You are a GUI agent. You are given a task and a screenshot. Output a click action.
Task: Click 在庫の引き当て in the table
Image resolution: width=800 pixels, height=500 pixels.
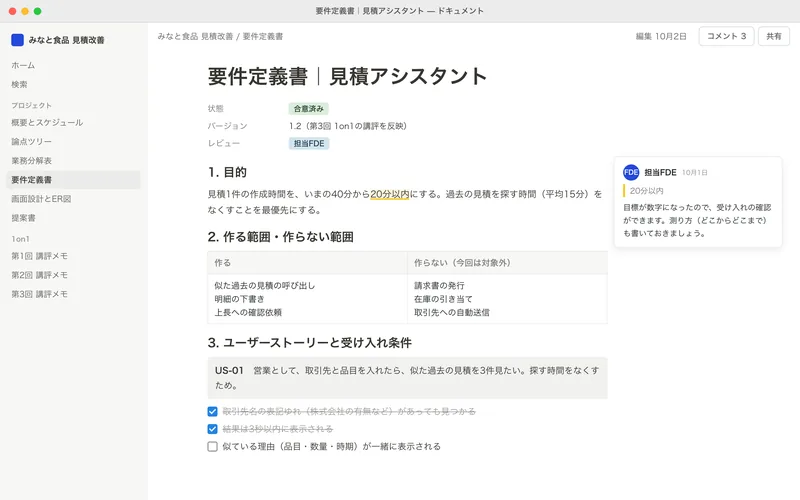point(443,299)
